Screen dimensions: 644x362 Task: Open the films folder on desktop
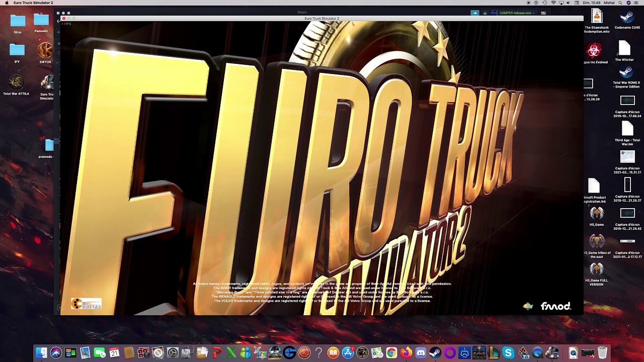18,21
